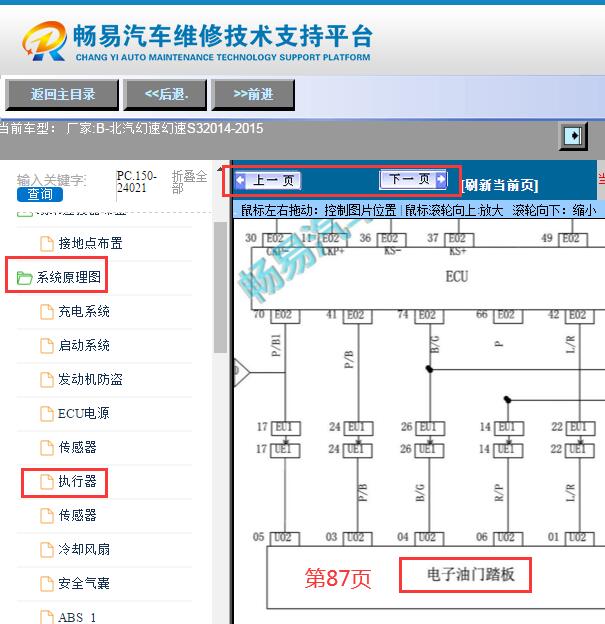Open 传感器 entry above 执行器

[x=77, y=447]
